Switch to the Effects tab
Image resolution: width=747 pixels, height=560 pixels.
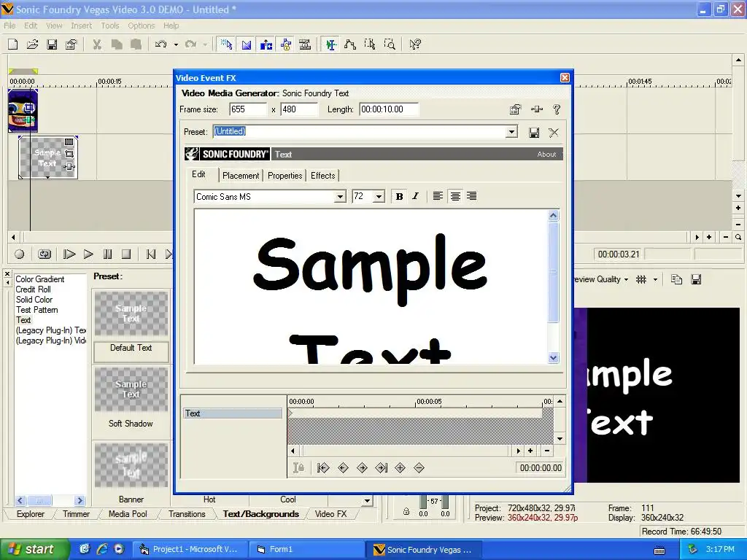(x=323, y=176)
